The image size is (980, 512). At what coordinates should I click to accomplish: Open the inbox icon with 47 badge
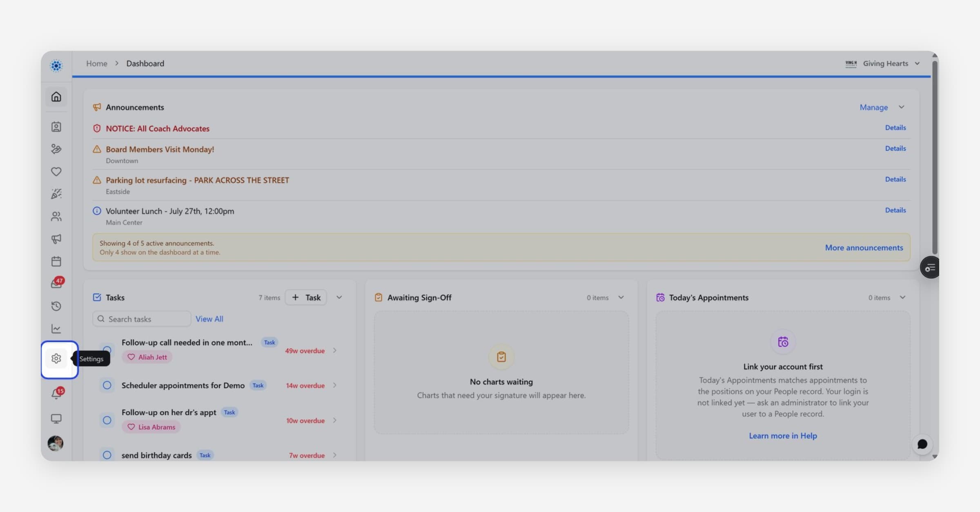pyautogui.click(x=57, y=283)
